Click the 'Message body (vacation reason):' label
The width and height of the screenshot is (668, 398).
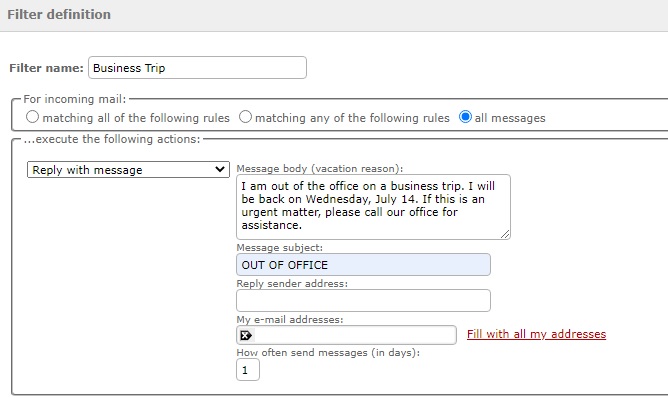point(320,169)
